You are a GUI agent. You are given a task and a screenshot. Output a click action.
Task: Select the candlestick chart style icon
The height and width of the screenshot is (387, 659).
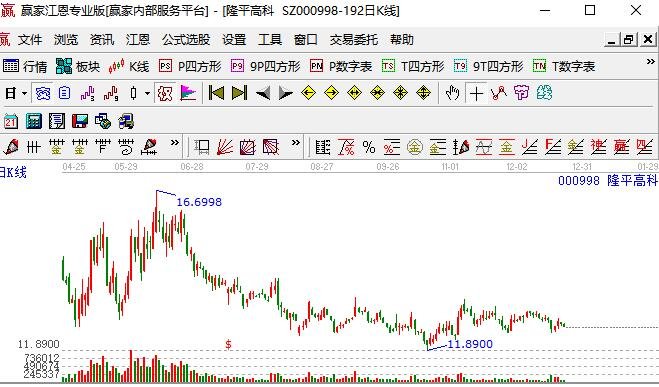tap(134, 93)
